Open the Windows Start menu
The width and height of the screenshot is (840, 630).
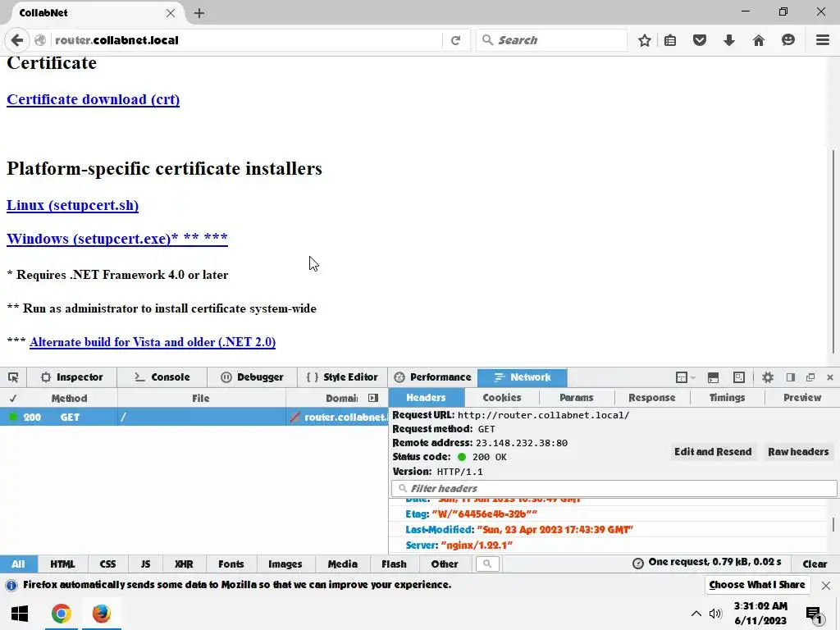(x=20, y=614)
